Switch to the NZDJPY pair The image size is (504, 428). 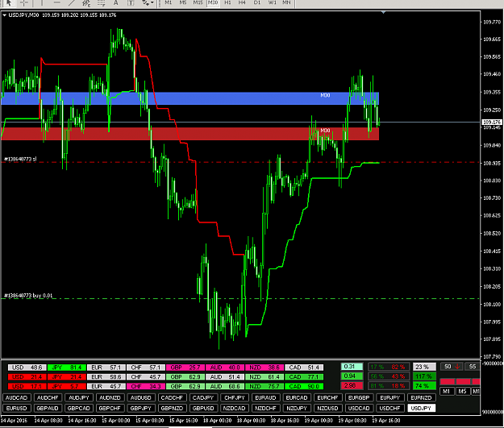pos(297,408)
